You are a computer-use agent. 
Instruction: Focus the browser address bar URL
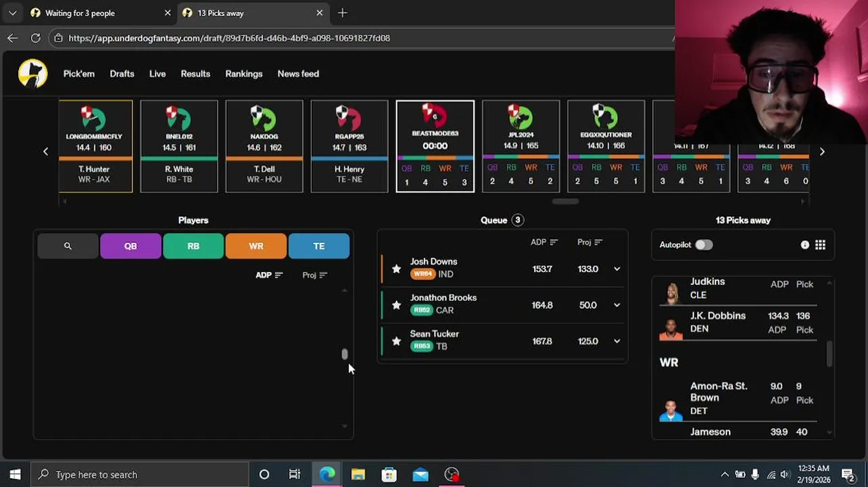point(229,38)
